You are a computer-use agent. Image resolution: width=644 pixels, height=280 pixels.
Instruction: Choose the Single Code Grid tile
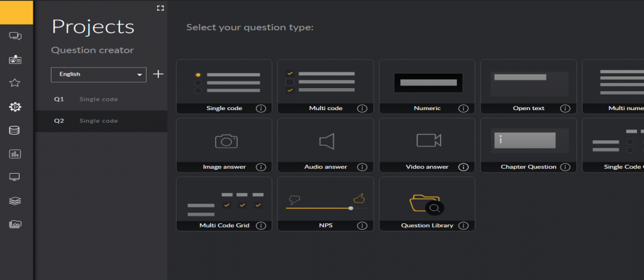[x=613, y=145]
